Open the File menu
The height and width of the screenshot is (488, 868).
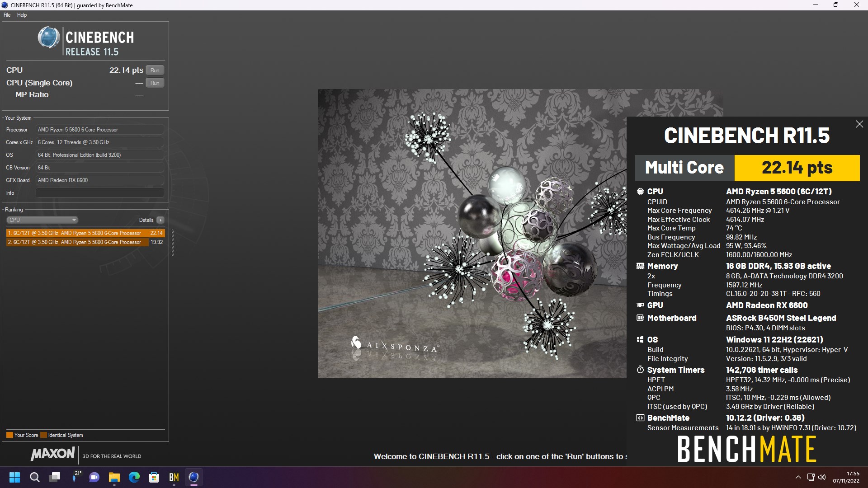click(7, 15)
